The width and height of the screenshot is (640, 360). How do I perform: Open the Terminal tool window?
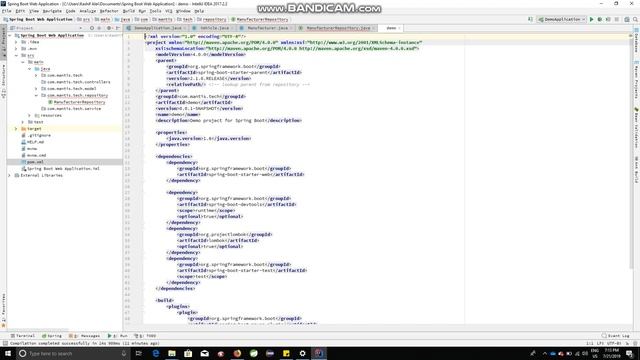click(22, 336)
